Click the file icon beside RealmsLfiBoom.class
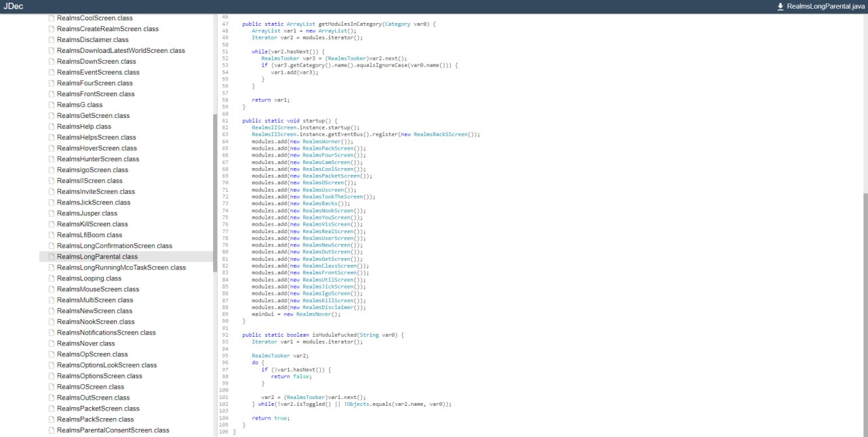Screen dimensions: 868x437 (x=52, y=235)
